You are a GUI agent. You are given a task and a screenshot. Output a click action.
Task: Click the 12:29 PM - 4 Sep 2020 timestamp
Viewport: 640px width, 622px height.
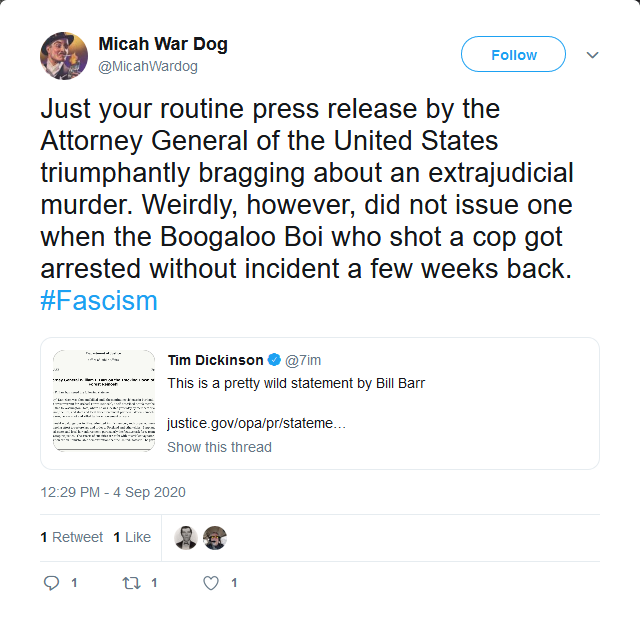(x=113, y=492)
